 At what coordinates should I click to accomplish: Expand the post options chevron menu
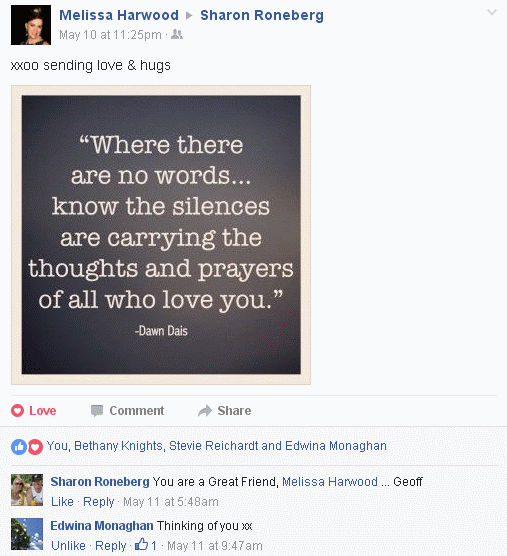coord(492,13)
